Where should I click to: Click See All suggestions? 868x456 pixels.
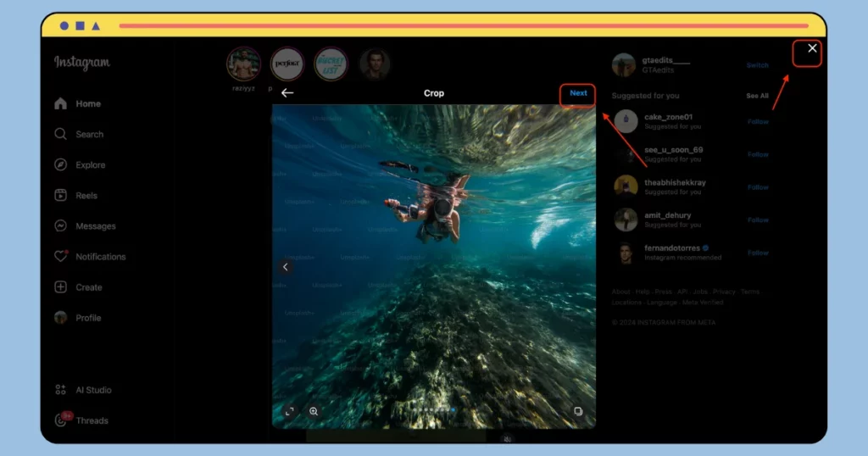[x=757, y=96]
